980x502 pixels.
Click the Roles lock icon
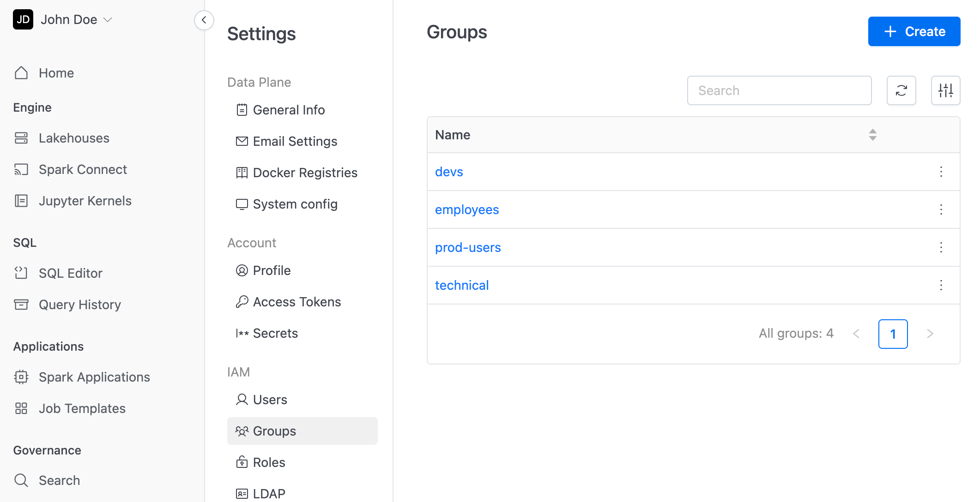click(242, 462)
